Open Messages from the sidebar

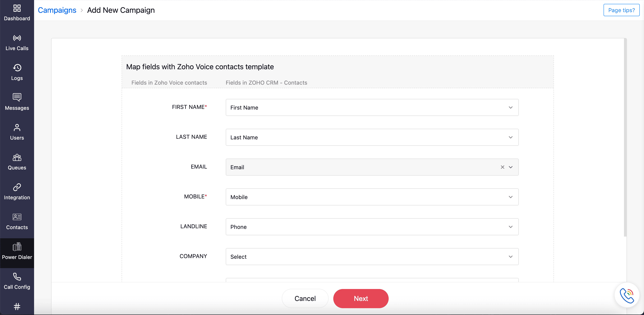17,102
